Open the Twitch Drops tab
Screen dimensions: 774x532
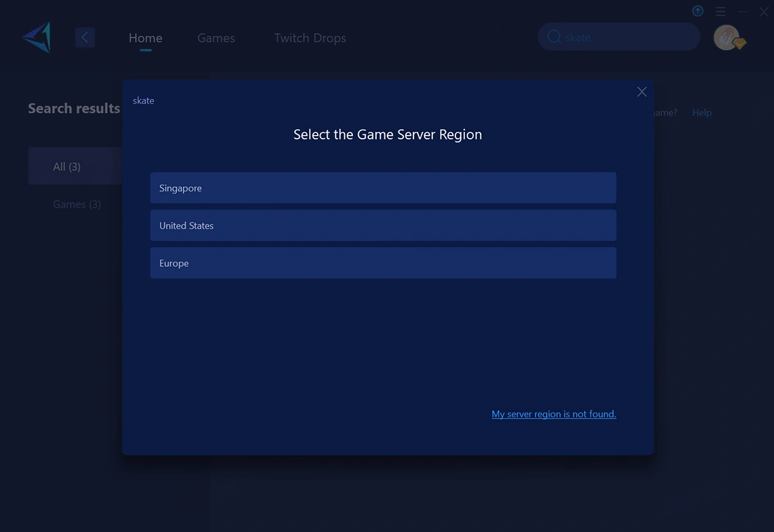pos(310,38)
